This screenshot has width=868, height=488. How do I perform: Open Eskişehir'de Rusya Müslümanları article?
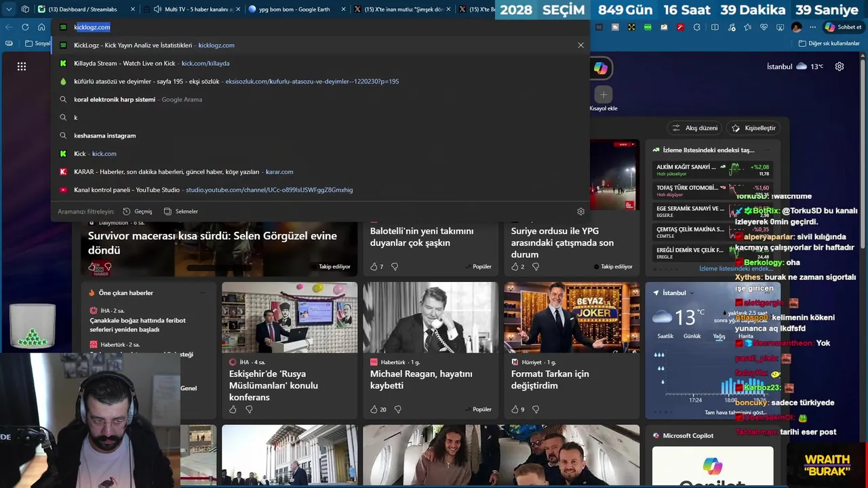click(x=273, y=385)
